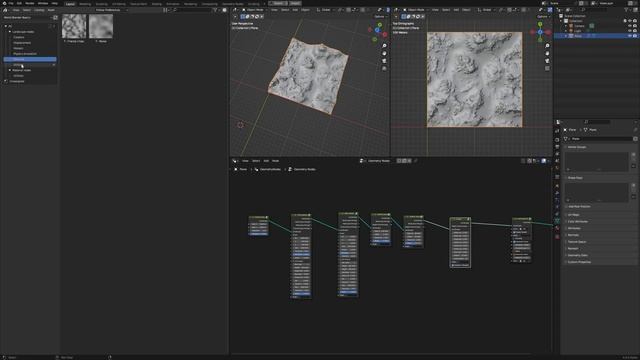Click green Y axis on left viewport gizmo
This screenshot has height=360, width=640.
click(380, 25)
